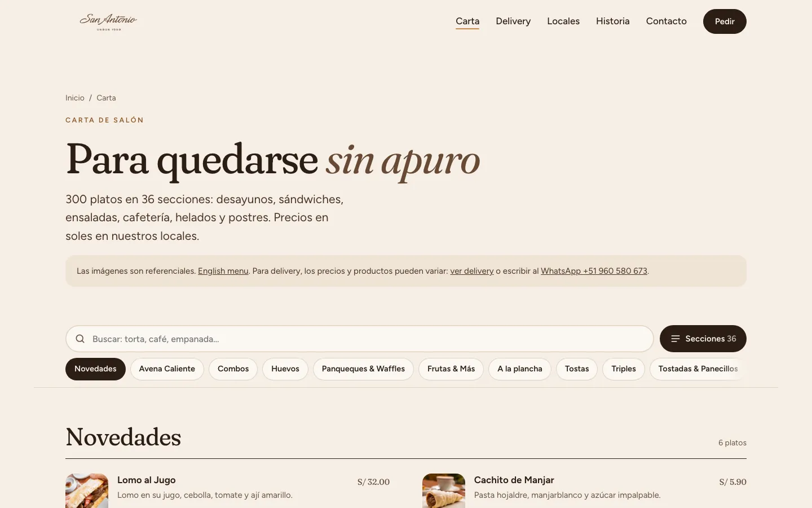Select the Frutas & Más chip
Viewport: 812px width, 508px height.
[x=451, y=369]
